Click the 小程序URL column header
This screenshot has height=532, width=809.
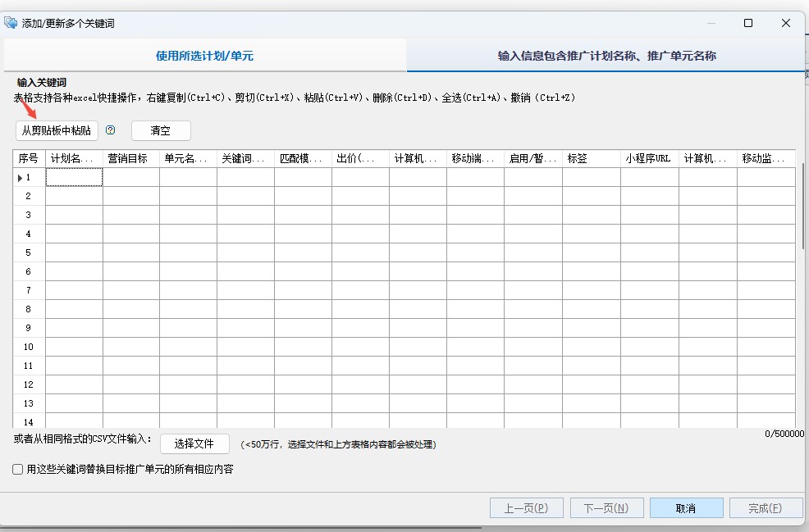[x=649, y=158]
